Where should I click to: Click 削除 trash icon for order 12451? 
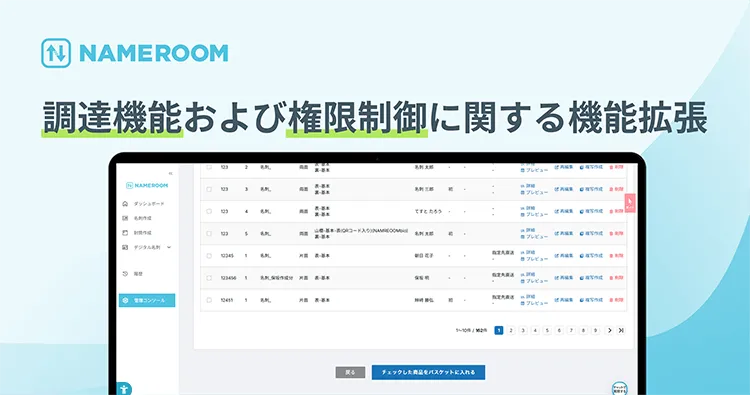coord(611,300)
